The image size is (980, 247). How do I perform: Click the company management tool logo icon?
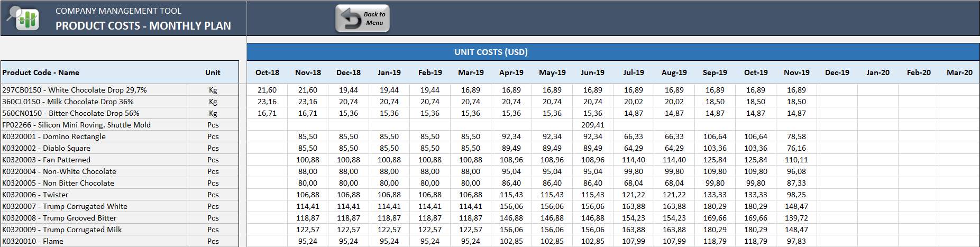[23, 18]
